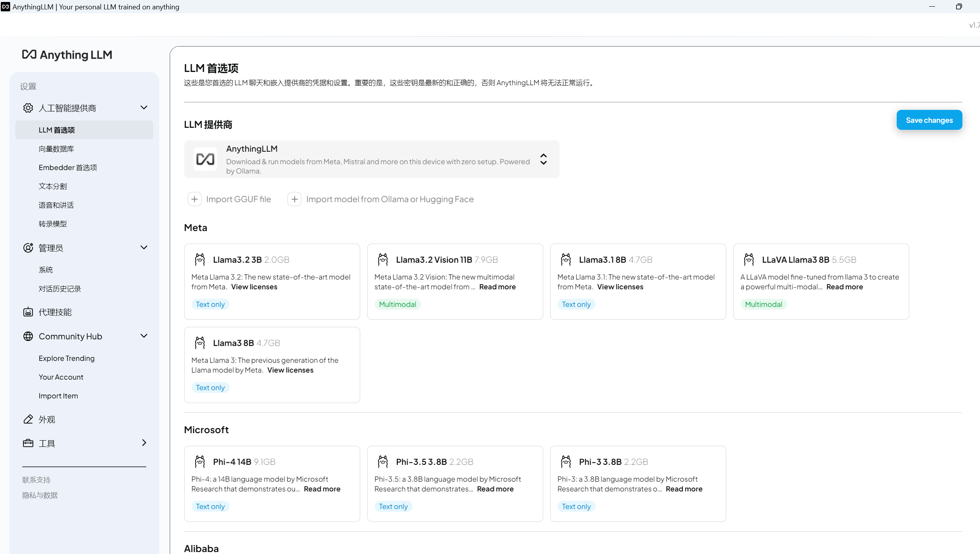
Task: Open 代理技能 via its robot icon
Action: (28, 312)
